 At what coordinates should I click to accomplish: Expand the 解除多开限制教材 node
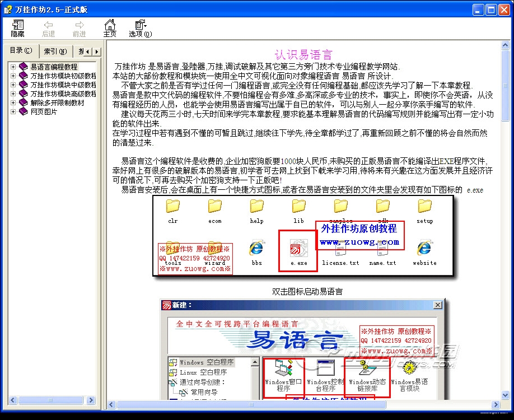coord(13,102)
